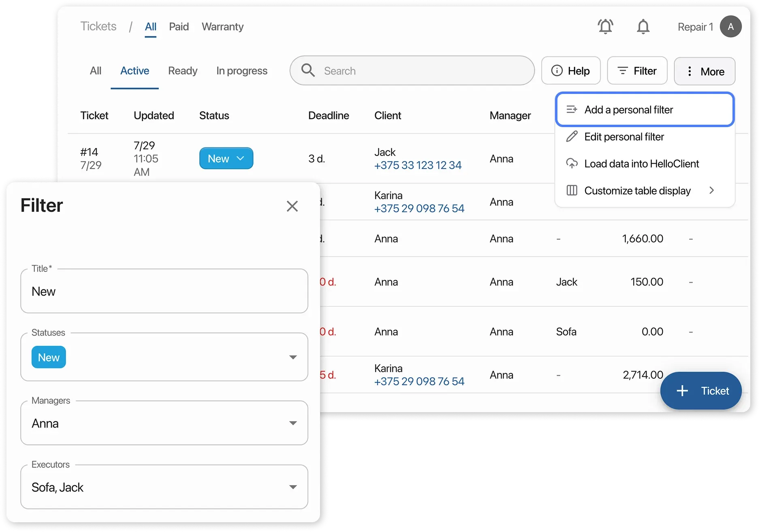Click the user avatar next to Repair 1

(730, 26)
